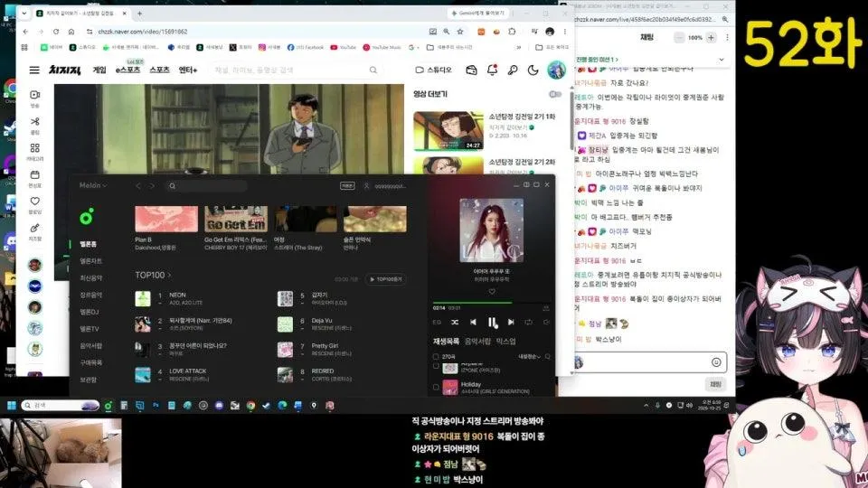Open the 스튜디오 studio button
Screen dimensions: 868x488
(x=433, y=70)
